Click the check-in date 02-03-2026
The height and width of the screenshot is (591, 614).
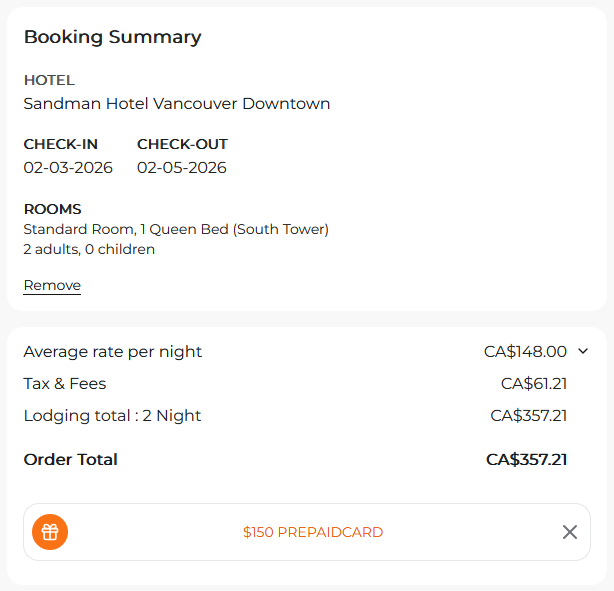coord(68,168)
